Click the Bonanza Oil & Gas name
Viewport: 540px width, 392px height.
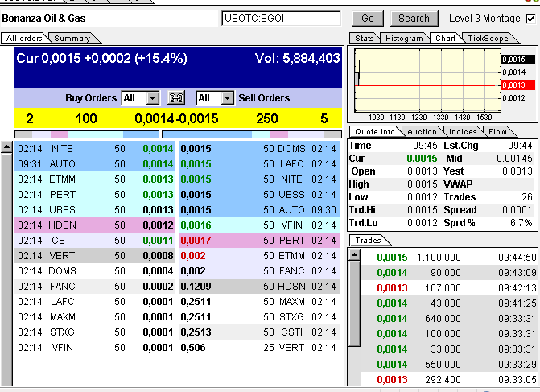click(43, 19)
